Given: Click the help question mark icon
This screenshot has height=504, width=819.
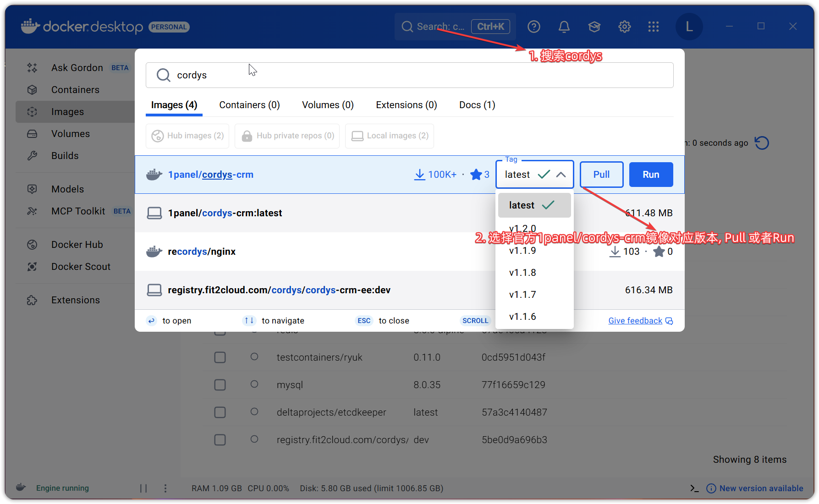Looking at the screenshot, I should 533,27.
